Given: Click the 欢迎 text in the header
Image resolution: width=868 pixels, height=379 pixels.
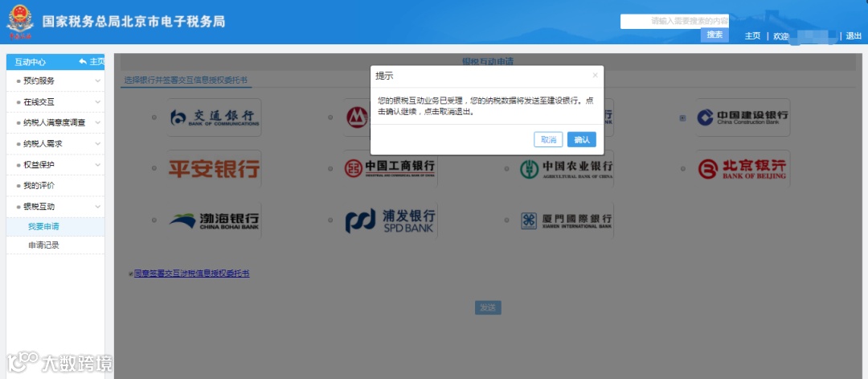Looking at the screenshot, I should [x=781, y=36].
